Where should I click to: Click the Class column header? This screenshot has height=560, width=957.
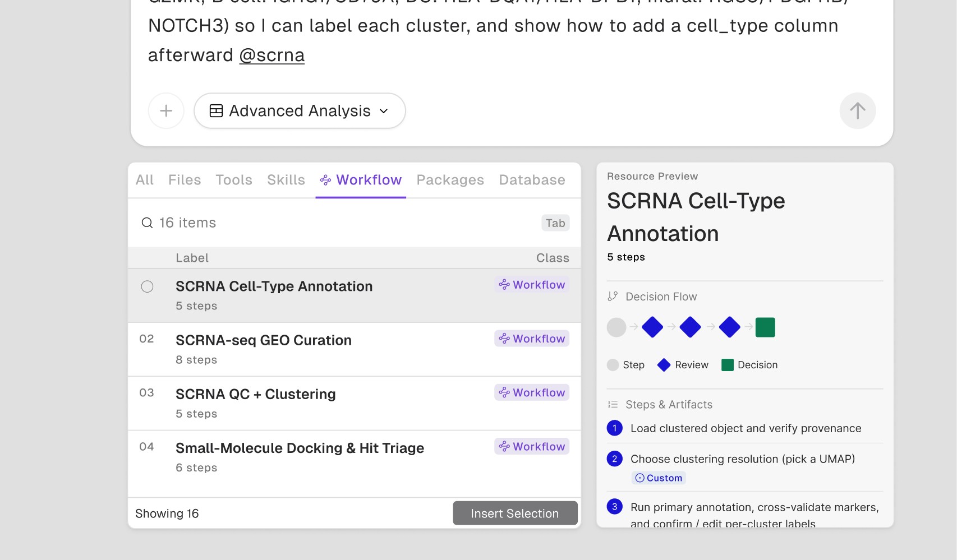point(553,258)
